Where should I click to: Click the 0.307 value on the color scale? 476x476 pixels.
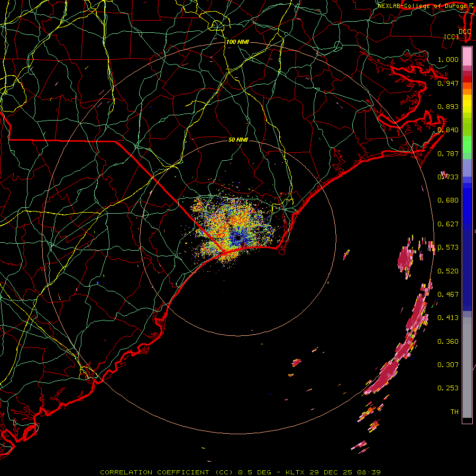(x=448, y=364)
